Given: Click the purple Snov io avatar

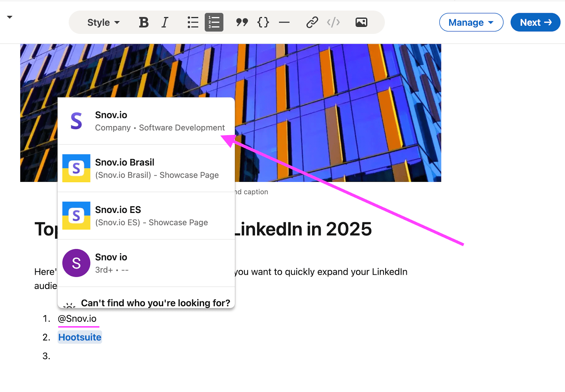Looking at the screenshot, I should pos(76,263).
